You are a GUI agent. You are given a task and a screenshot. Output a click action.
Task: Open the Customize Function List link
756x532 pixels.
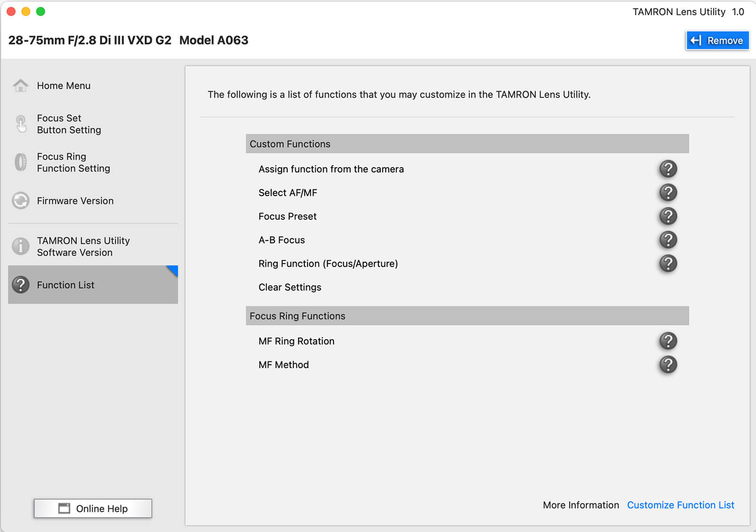click(680, 505)
